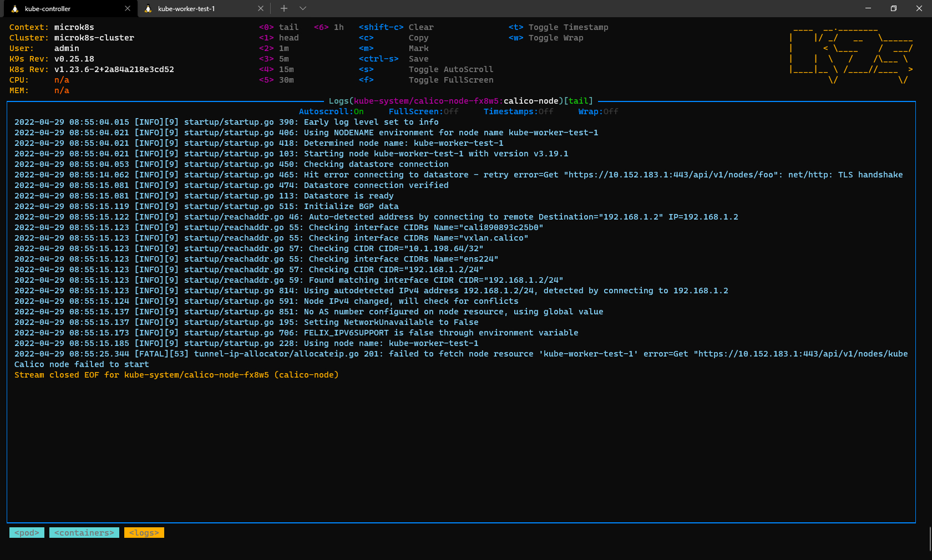Click the terminal icon on kube-controller tab
The width and height of the screenshot is (932, 560).
tap(17, 8)
